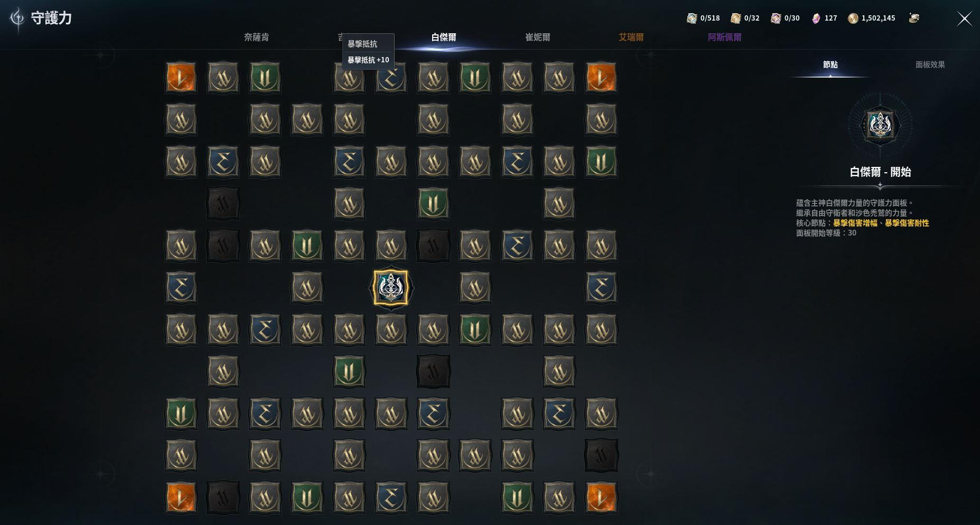This screenshot has width=980, height=525.
Task: Open the 阿斯佩爾 tab
Action: coord(724,37)
